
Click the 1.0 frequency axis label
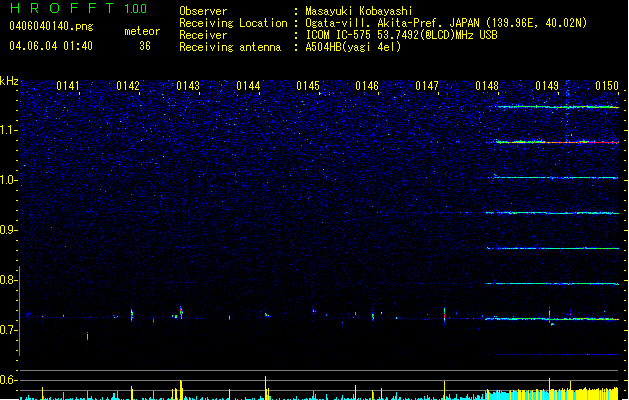[9, 180]
